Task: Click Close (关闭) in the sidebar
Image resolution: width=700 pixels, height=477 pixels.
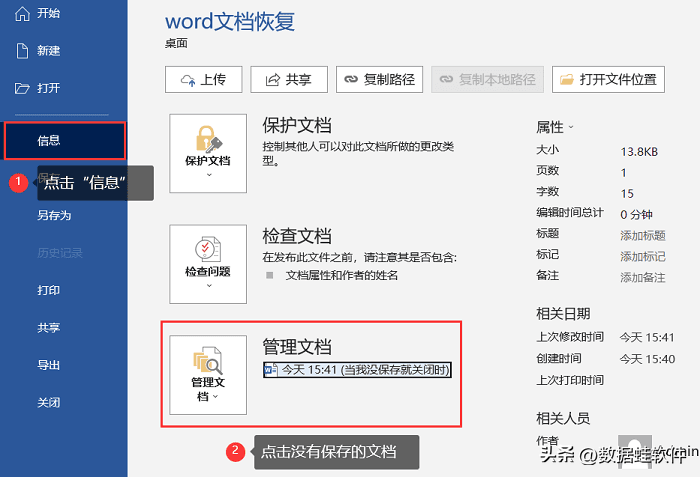Action: (x=49, y=403)
